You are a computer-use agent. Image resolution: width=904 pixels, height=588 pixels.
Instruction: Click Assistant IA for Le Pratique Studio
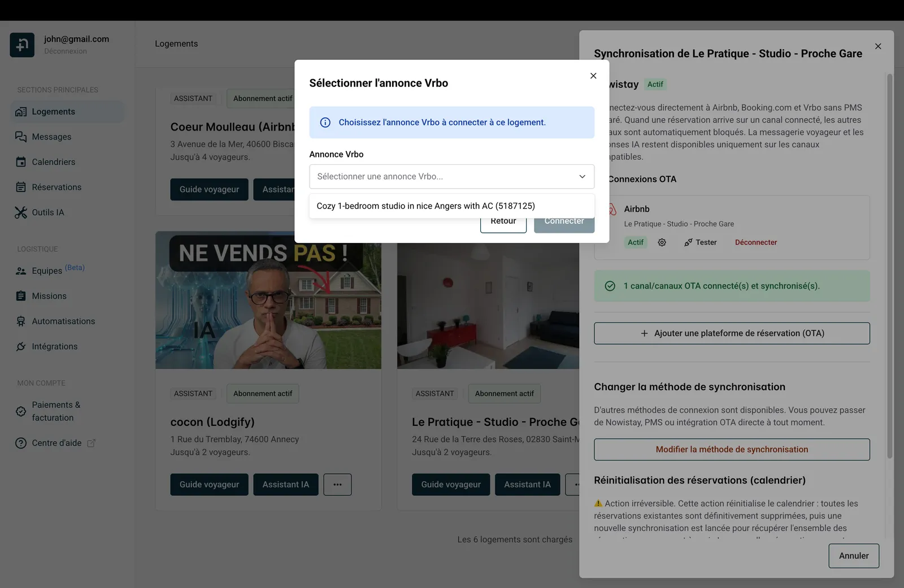coord(527,485)
